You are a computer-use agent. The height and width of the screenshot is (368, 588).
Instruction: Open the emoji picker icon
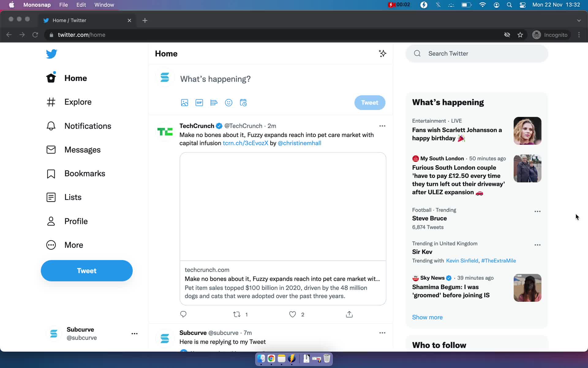[228, 103]
